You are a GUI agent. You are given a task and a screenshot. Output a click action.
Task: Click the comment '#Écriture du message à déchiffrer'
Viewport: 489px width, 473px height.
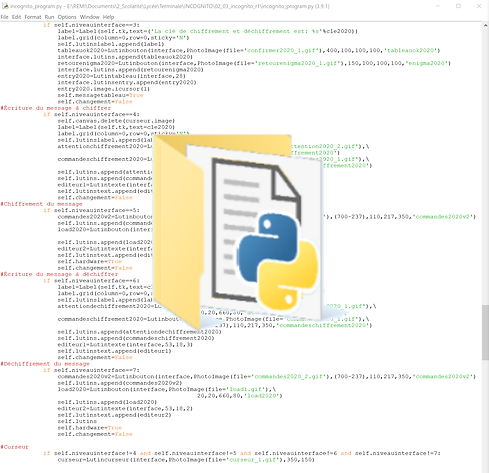[59, 274]
